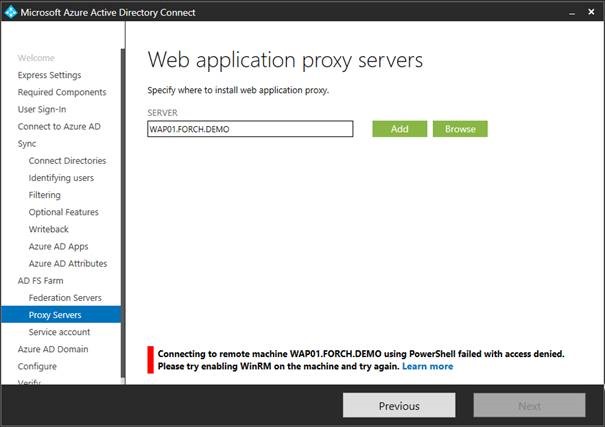
Task: Open Azure AD Domain step
Action: (53, 349)
